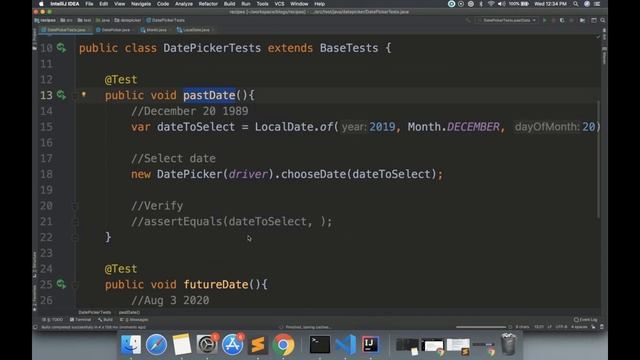Click the DatePickerTests breadcrumb at the editor bottom

[94, 312]
